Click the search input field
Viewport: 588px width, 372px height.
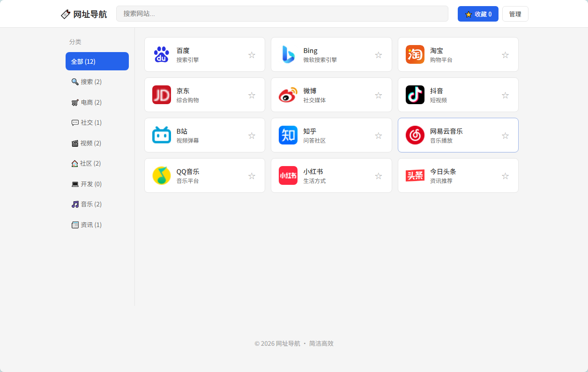coord(283,14)
